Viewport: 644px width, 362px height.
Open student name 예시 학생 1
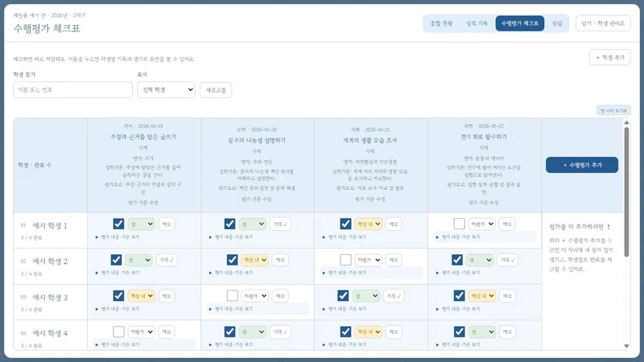50,225
